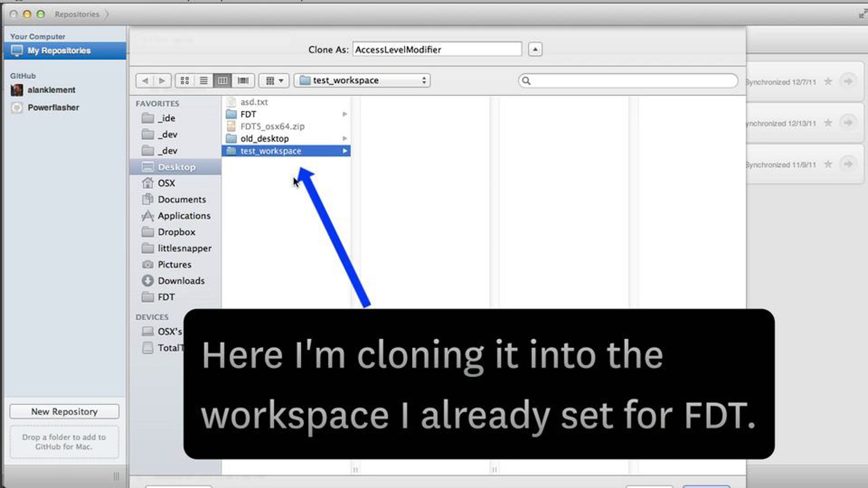Open the Powerflasher organization

coord(53,107)
